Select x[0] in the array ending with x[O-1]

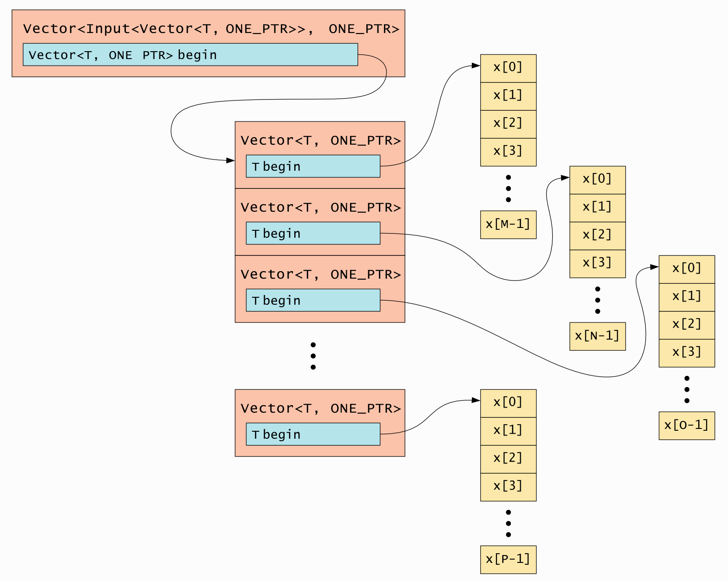pyautogui.click(x=686, y=269)
